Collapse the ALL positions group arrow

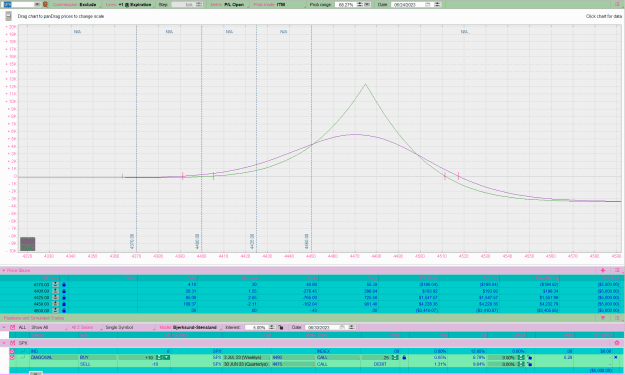coord(4,327)
